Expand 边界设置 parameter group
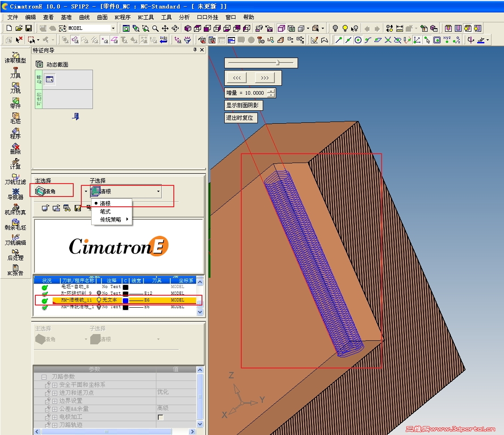This screenshot has width=504, height=435. pos(55,401)
